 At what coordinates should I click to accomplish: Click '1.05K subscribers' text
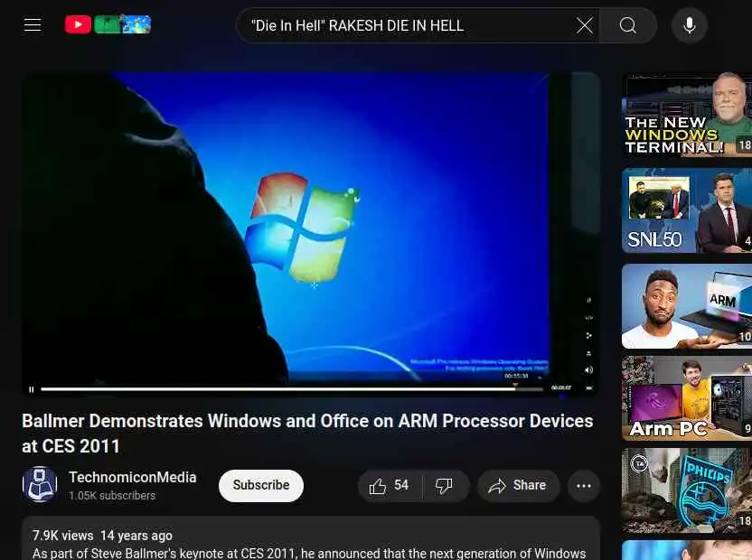[112, 496]
